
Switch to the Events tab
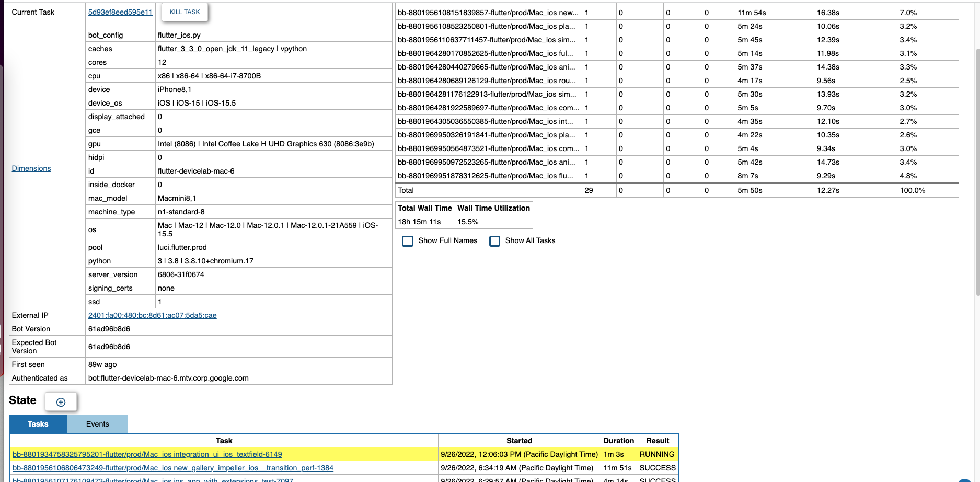(x=97, y=424)
